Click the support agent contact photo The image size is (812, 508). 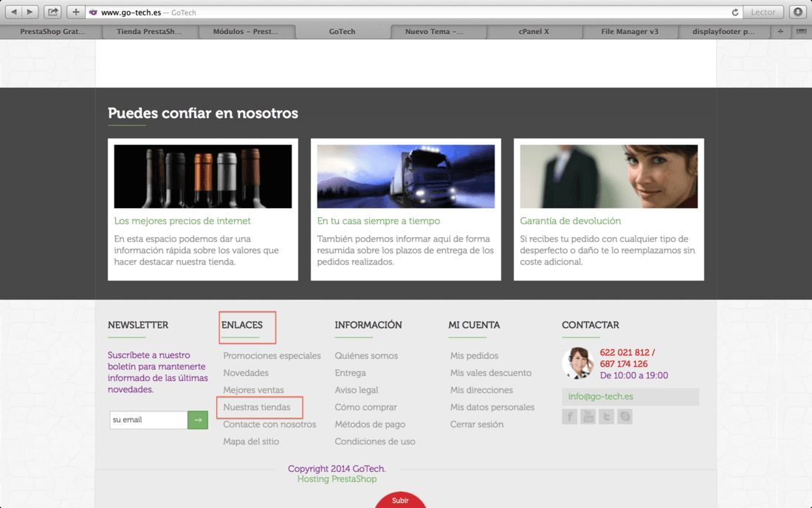(577, 363)
